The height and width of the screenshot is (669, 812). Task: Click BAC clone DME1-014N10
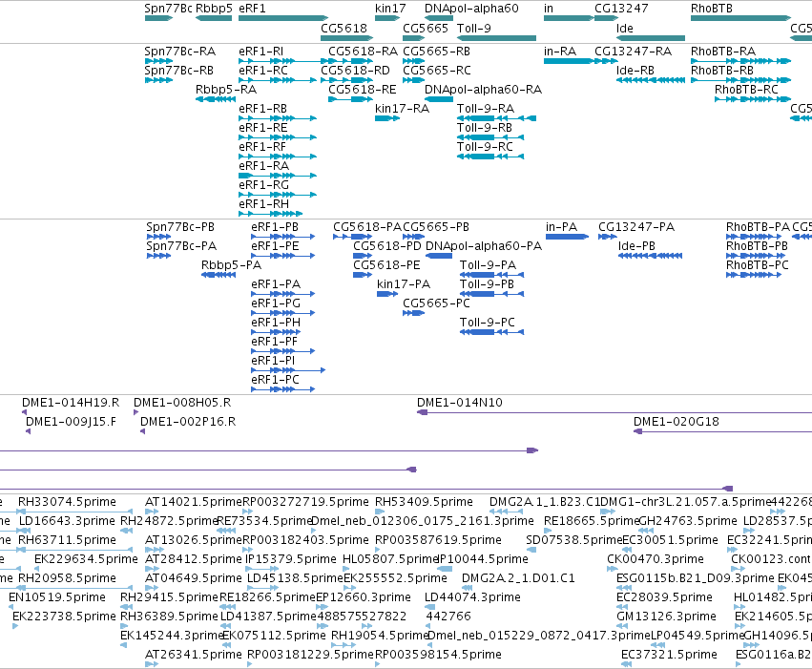click(614, 412)
